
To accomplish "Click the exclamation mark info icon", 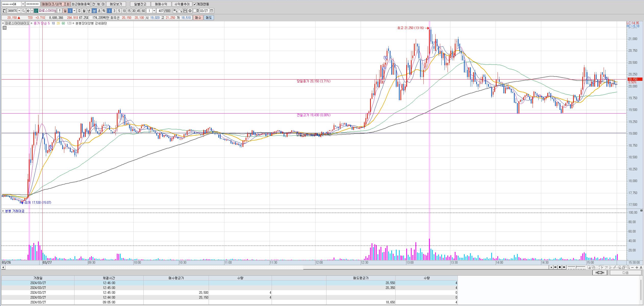I will click(59, 11).
